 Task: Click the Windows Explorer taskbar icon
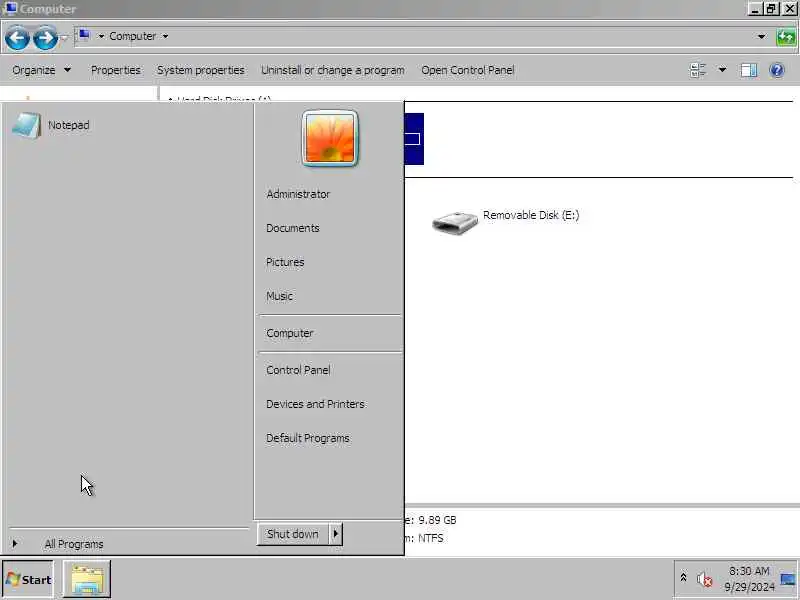click(x=87, y=579)
